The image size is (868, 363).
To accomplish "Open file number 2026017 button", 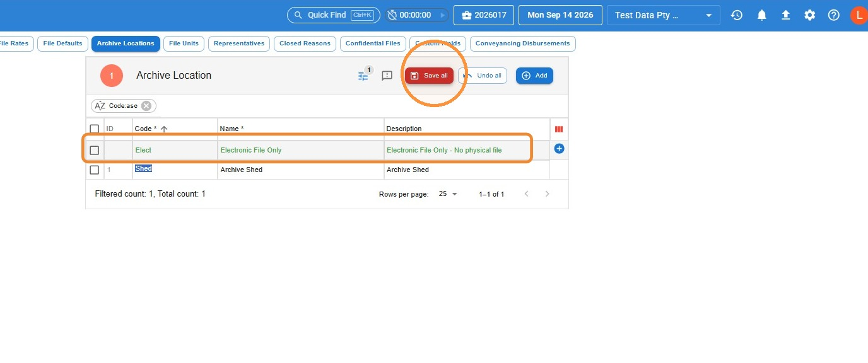I will click(x=484, y=15).
